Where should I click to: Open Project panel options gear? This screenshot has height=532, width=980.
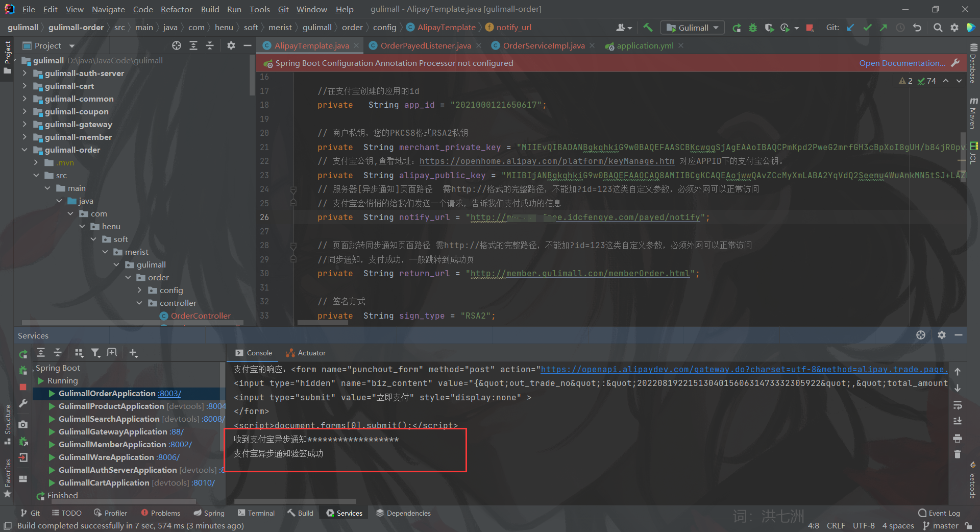click(231, 45)
